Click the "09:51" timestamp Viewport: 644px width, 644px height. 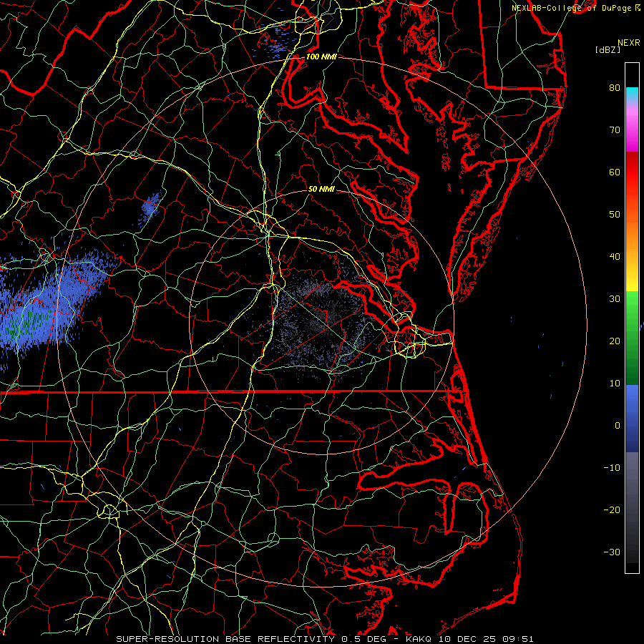coord(518,639)
